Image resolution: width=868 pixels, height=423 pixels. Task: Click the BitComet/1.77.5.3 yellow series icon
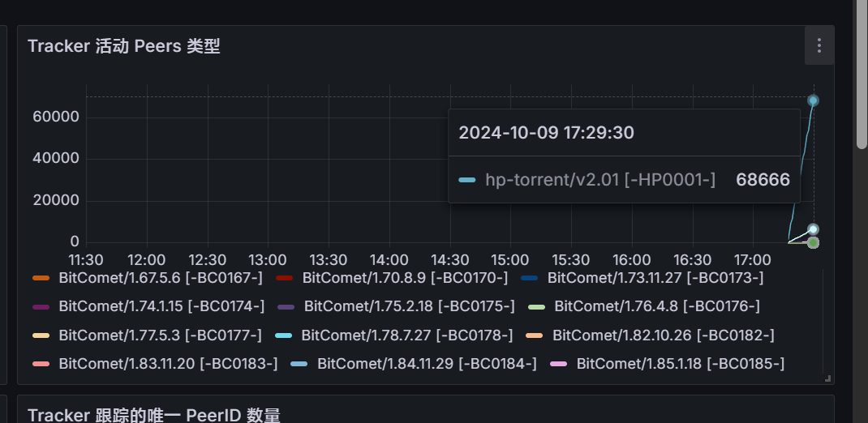coord(41,335)
